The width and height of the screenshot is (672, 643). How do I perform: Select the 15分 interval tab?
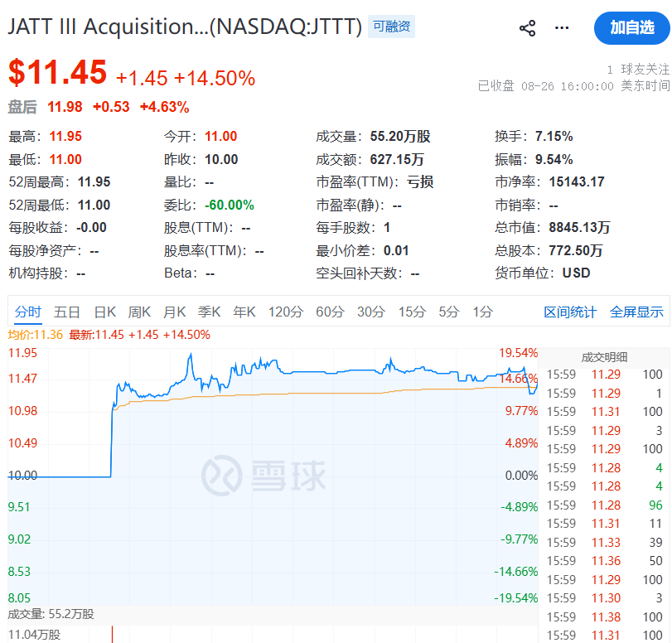click(x=412, y=312)
